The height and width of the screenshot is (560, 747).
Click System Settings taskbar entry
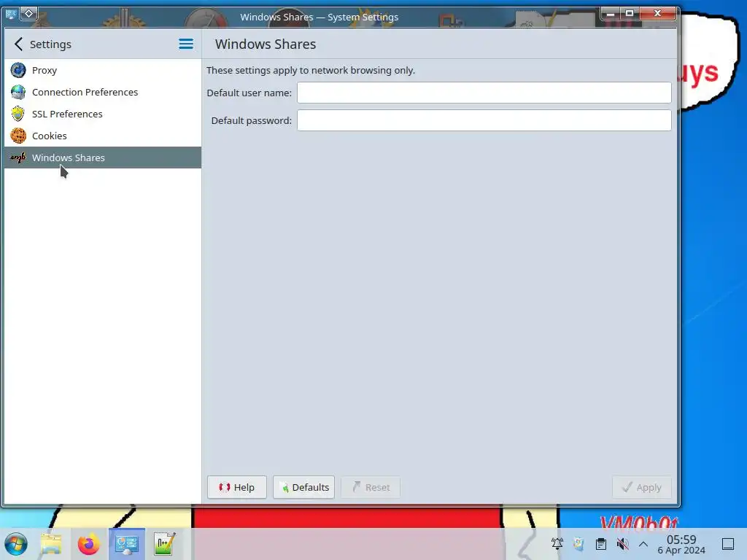(127, 544)
